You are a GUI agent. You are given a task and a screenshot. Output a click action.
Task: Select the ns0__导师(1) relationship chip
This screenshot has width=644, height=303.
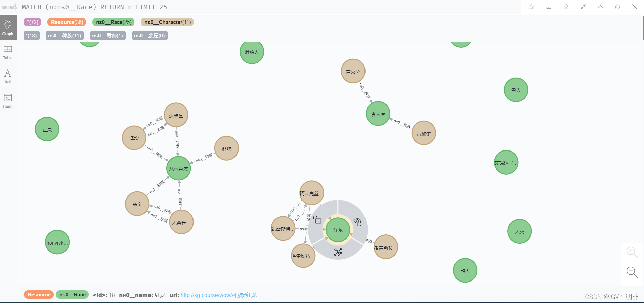(108, 36)
